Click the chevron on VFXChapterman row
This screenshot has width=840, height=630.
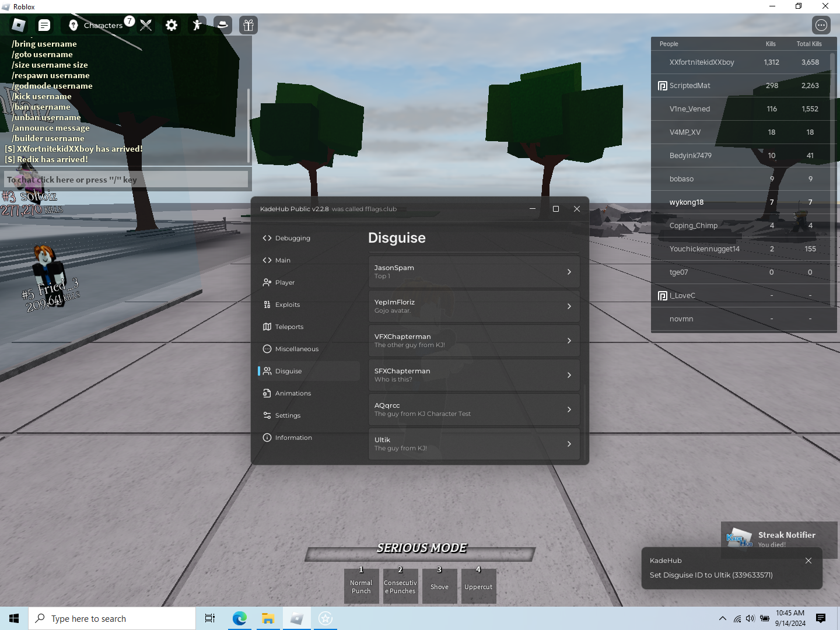pyautogui.click(x=569, y=341)
